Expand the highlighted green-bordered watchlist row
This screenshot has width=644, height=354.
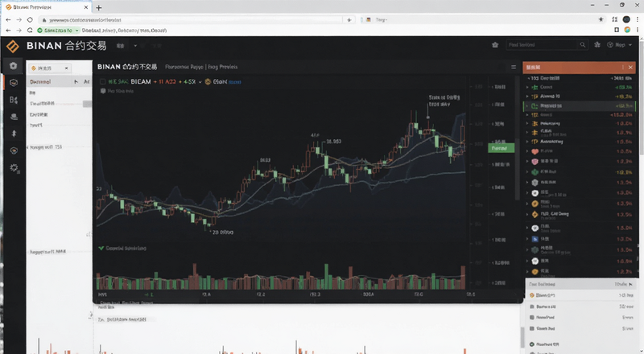528,106
